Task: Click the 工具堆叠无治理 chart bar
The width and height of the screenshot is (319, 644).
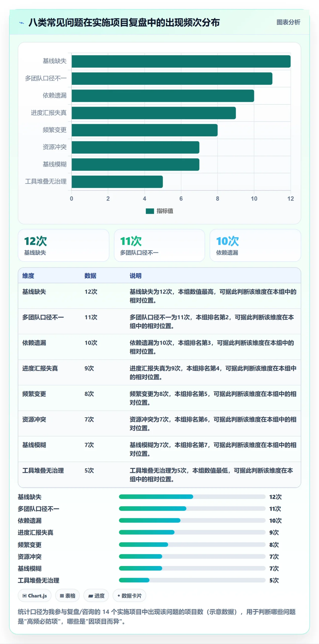Action: click(x=117, y=182)
